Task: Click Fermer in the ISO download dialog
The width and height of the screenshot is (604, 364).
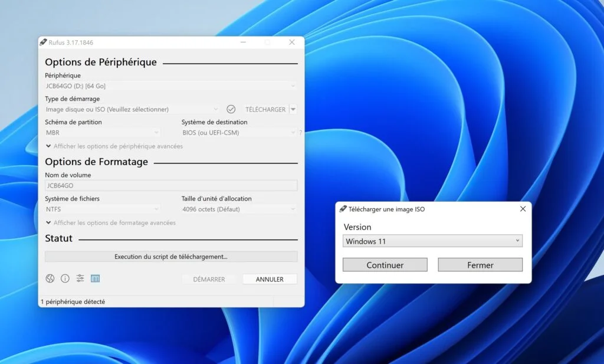Action: tap(480, 265)
